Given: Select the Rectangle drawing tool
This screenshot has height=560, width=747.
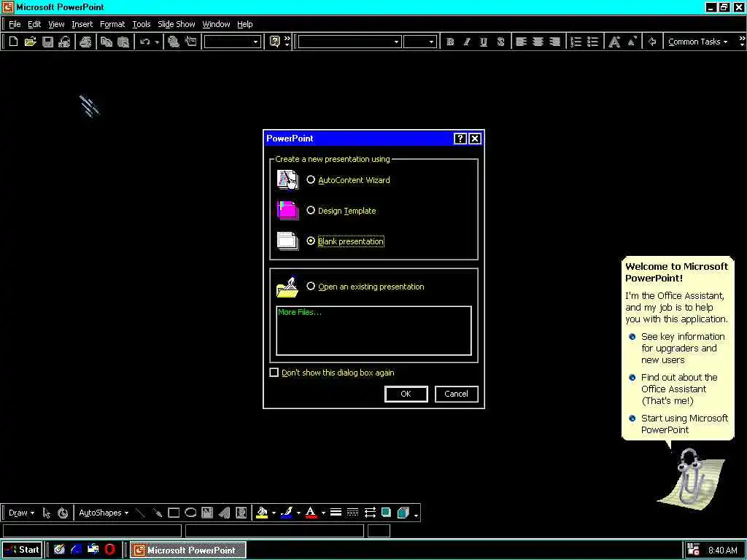Looking at the screenshot, I should (174, 513).
